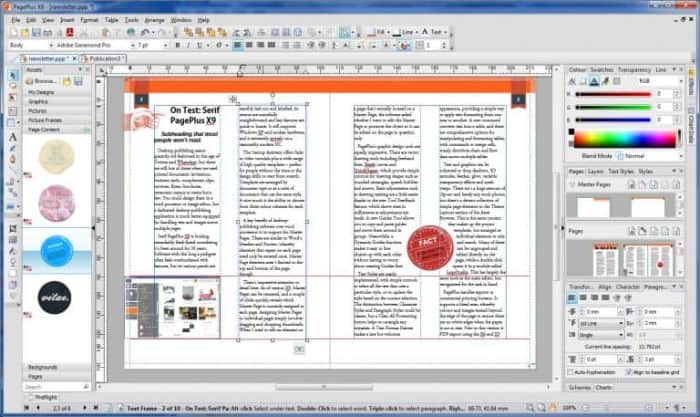700x417 pixels.
Task: Switch to the Swatches tab
Action: tap(601, 70)
